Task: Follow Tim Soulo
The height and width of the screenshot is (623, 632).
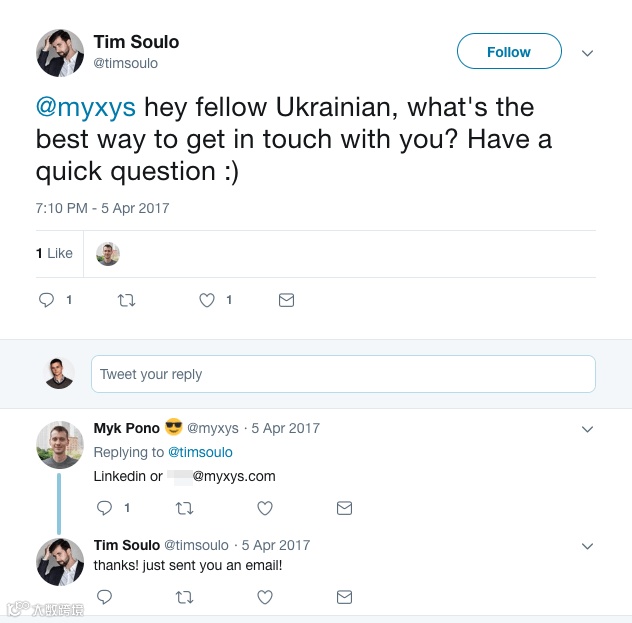Action: (509, 52)
